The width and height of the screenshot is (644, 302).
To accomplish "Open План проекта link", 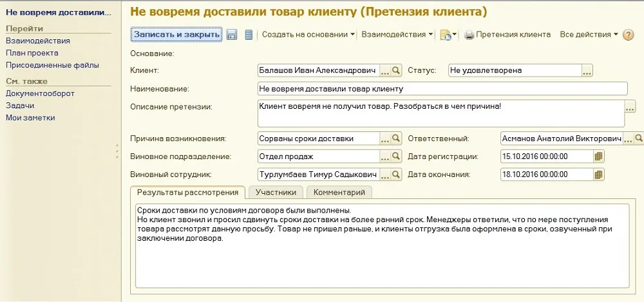I will click(32, 53).
